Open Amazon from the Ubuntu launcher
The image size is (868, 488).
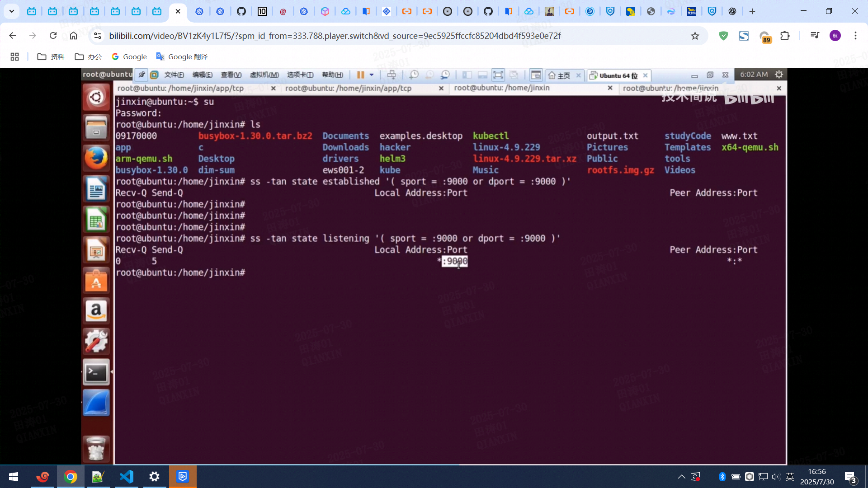click(96, 311)
